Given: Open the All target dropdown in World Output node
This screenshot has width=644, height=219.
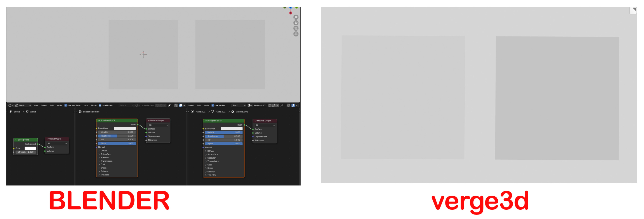Looking at the screenshot, I should click(x=57, y=143).
